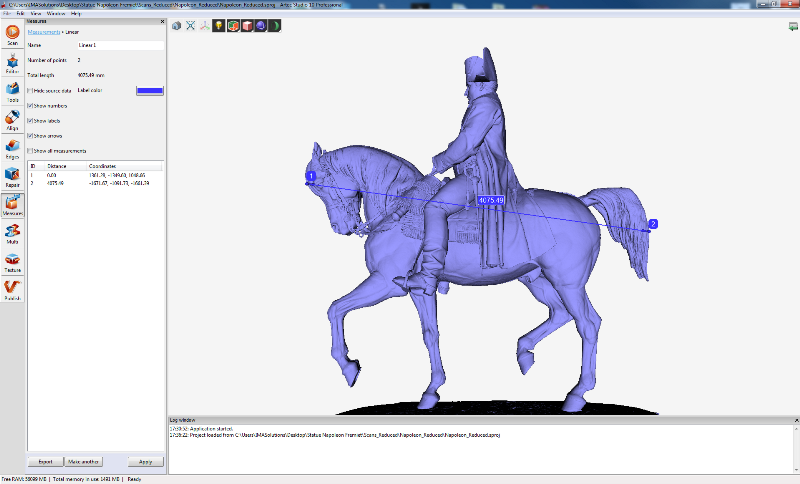Open the Edit menu

pyautogui.click(x=21, y=14)
